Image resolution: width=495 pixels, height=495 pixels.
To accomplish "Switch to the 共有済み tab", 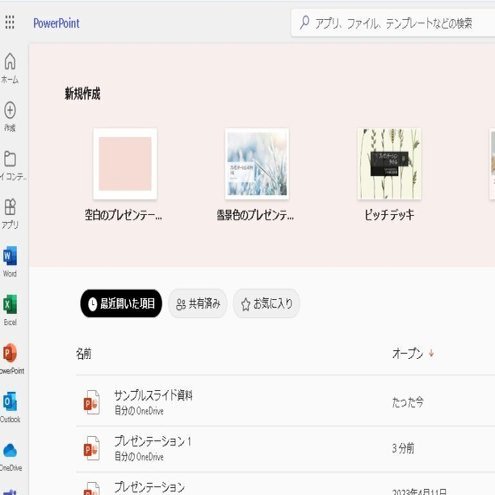I will click(x=198, y=303).
